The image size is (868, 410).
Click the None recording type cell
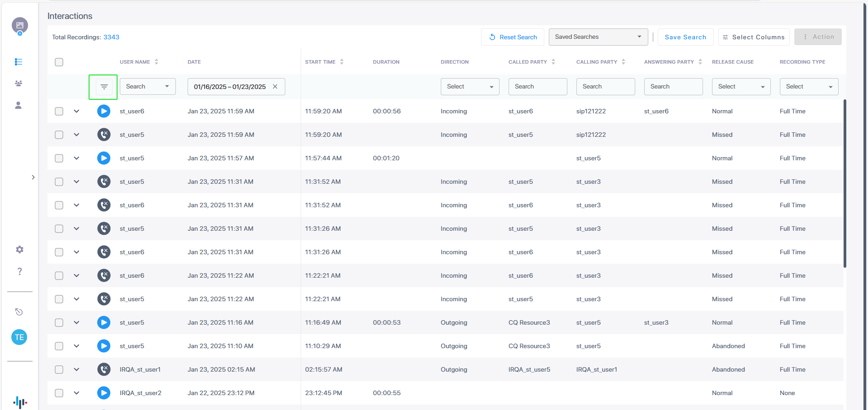[x=787, y=393]
